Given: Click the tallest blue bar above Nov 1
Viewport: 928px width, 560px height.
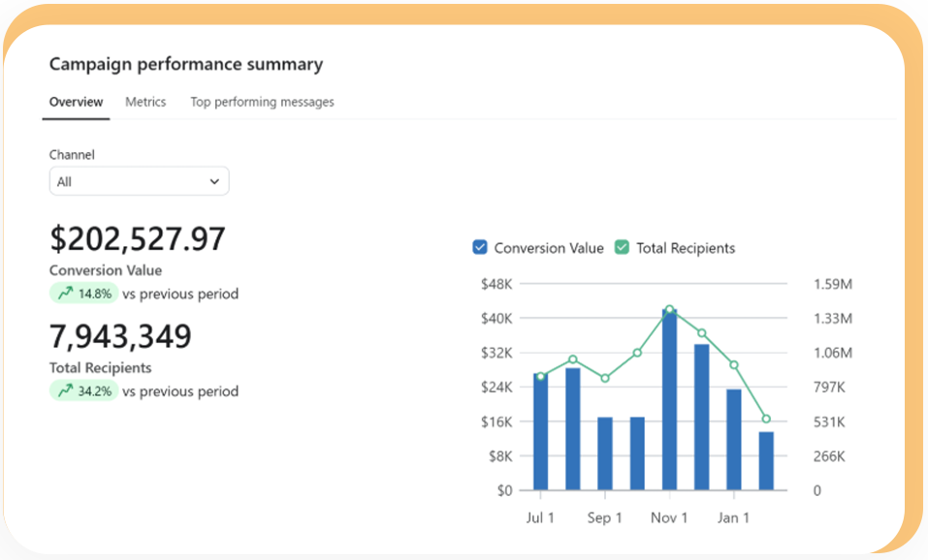Looking at the screenshot, I should pos(669,399).
